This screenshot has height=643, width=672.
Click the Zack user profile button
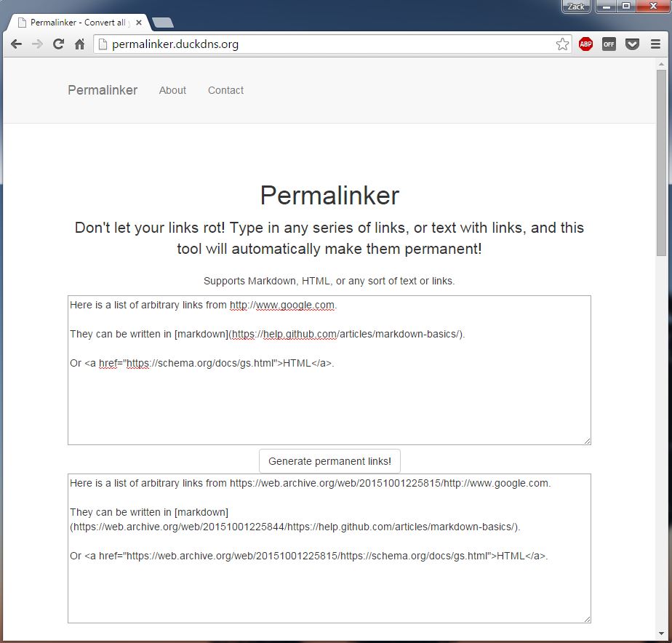tap(575, 7)
